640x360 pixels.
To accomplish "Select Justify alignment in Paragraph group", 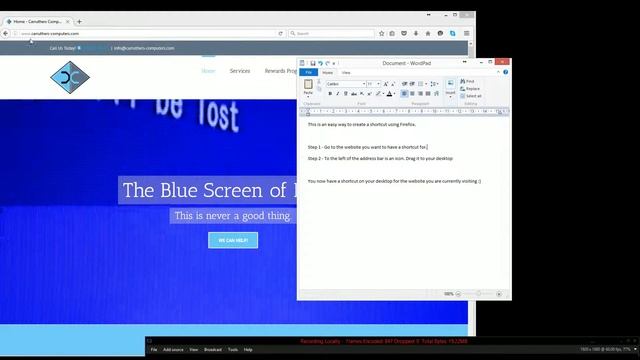I will pyautogui.click(x=428, y=94).
